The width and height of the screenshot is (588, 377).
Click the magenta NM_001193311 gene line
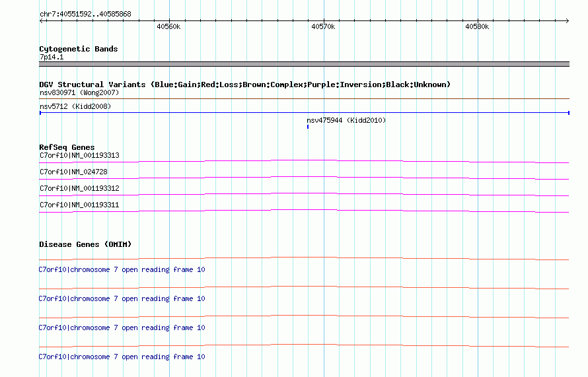[x=304, y=211]
